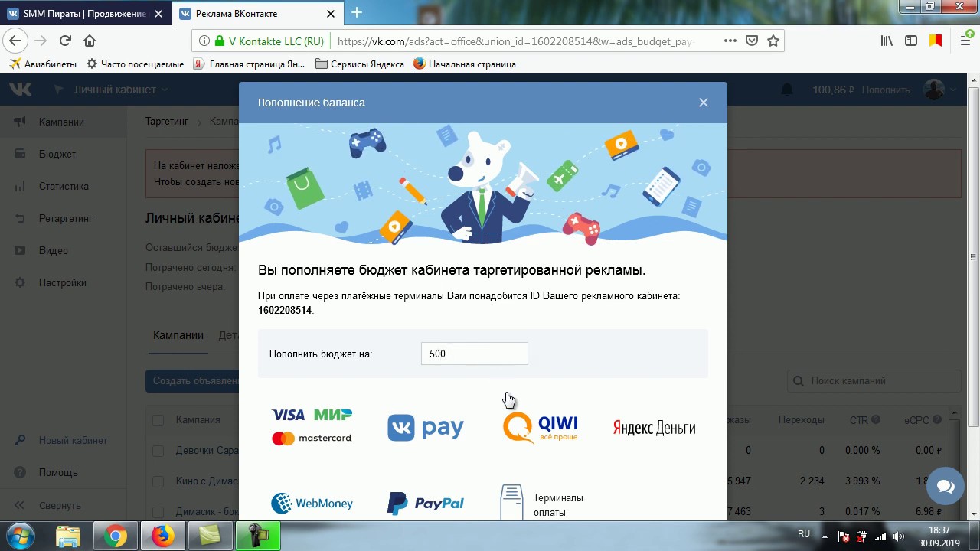Open Девочки Сара campaign link

[x=207, y=451]
